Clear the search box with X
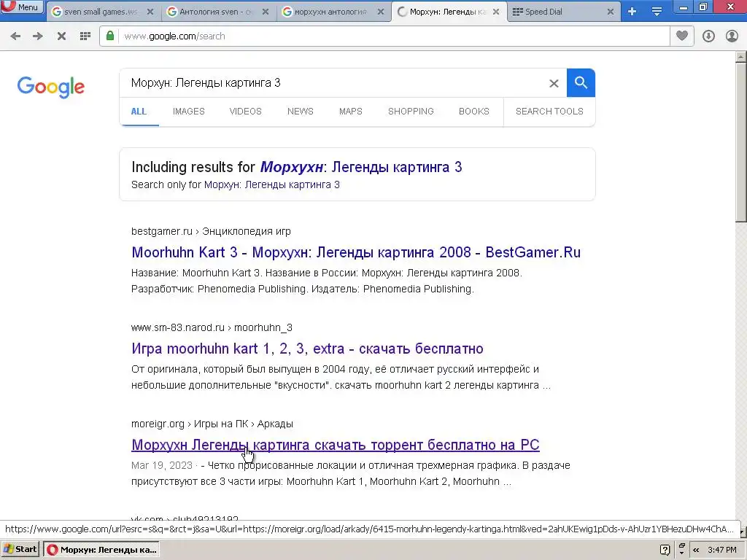The width and height of the screenshot is (747, 560). pyautogui.click(x=554, y=84)
